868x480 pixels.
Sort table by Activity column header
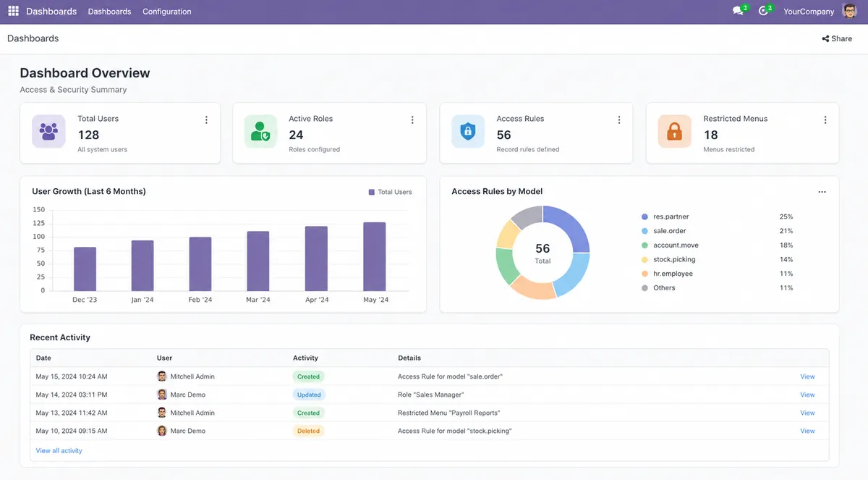305,358
